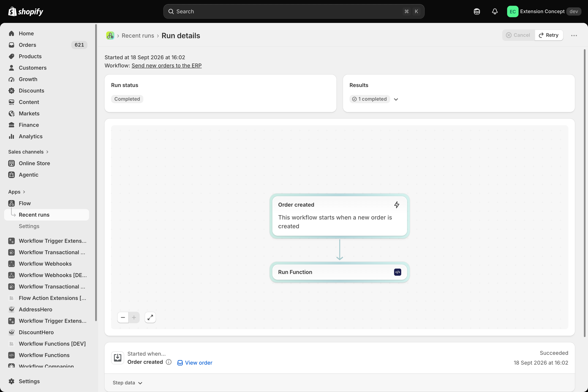The image size is (588, 392).
Task: Open Workflow Webhooks app
Action: (47, 264)
